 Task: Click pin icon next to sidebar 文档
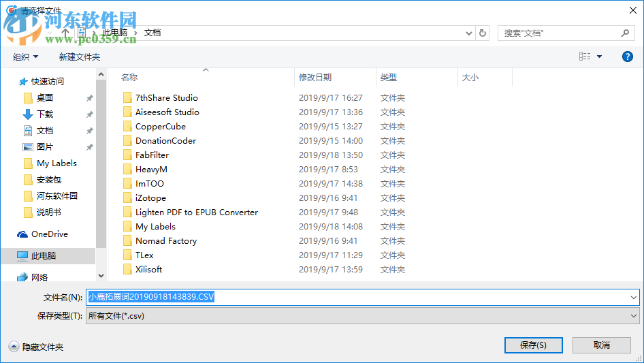point(90,131)
